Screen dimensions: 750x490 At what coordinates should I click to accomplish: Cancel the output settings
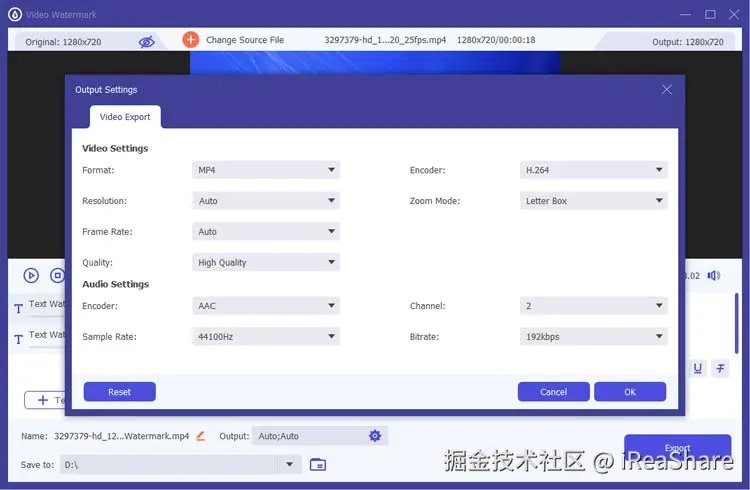553,392
